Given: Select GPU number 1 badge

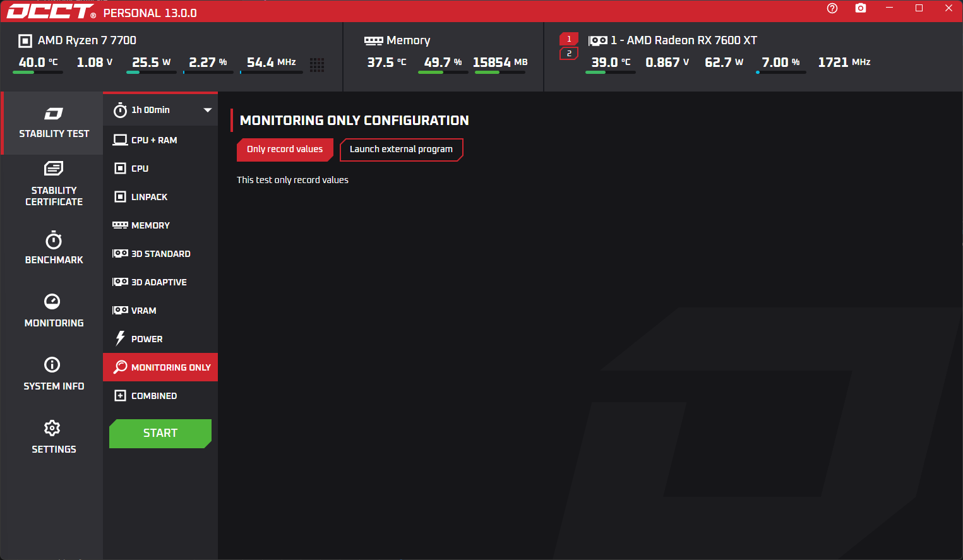Looking at the screenshot, I should pyautogui.click(x=569, y=39).
